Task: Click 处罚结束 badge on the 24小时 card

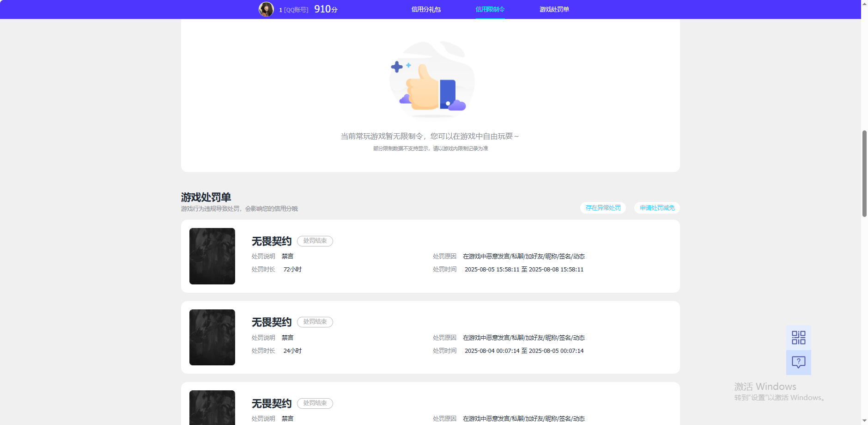Action: pos(315,322)
